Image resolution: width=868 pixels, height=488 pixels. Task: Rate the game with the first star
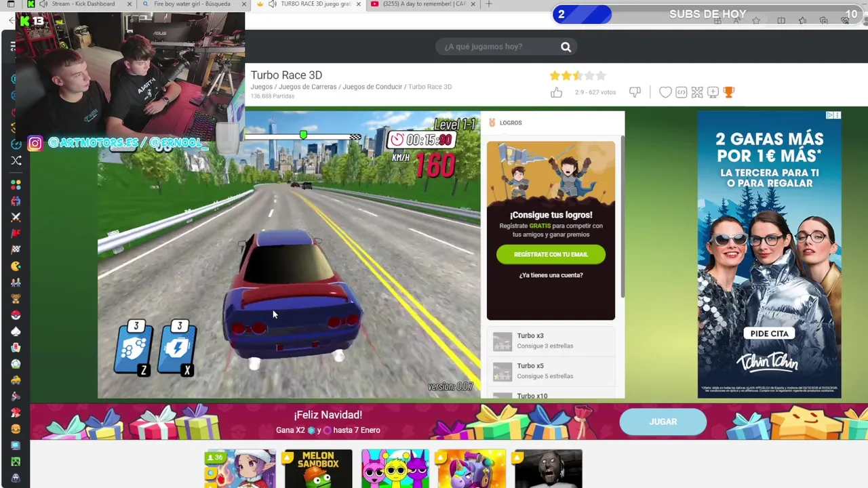555,76
